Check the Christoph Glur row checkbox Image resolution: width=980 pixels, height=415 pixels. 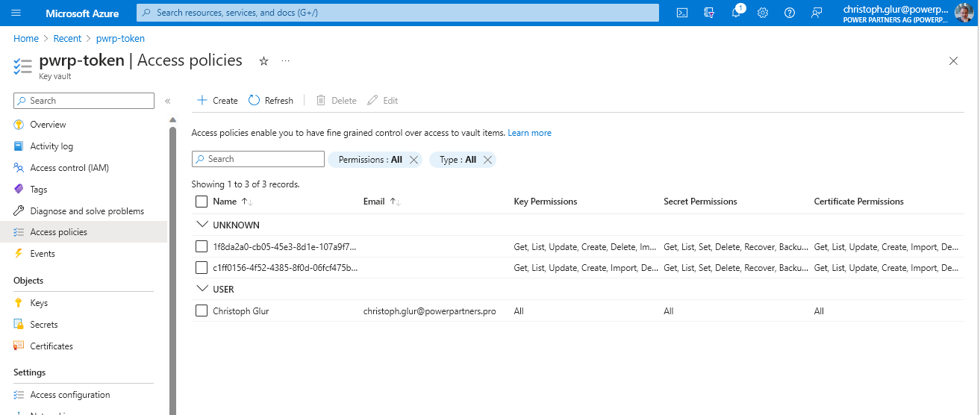pyautogui.click(x=201, y=311)
